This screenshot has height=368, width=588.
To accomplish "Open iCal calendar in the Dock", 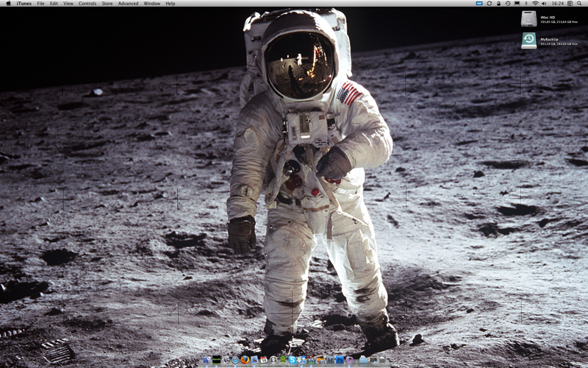I will [264, 360].
